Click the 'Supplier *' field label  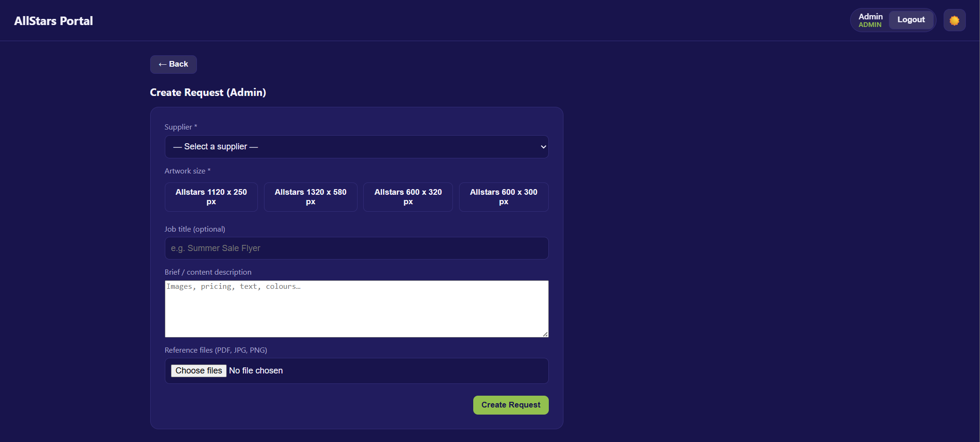pyautogui.click(x=181, y=127)
